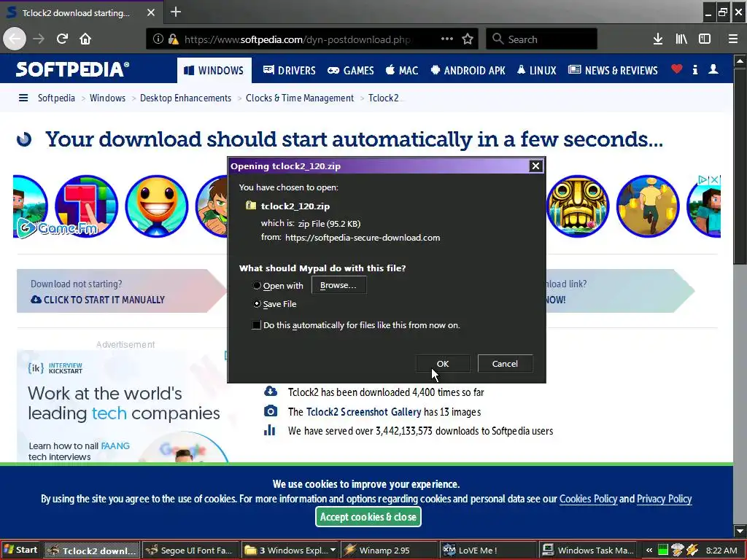Open the Tclock2 Screenshot Gallery link

[363, 412]
